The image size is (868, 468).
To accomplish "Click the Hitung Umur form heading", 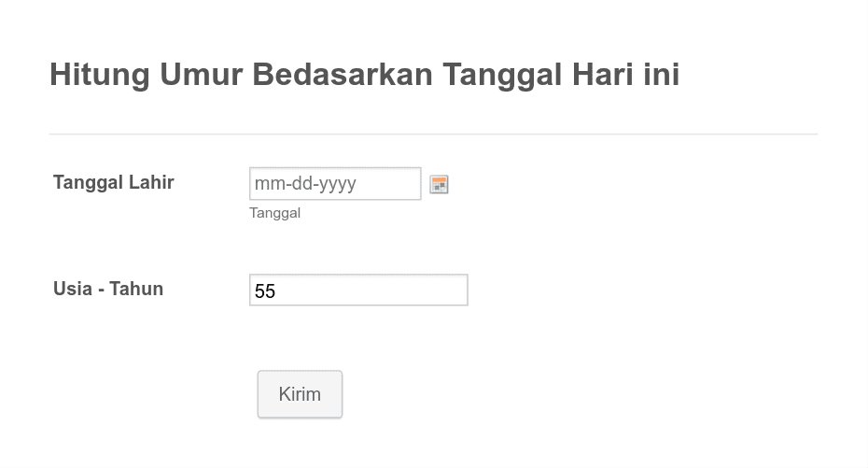I will [364, 74].
